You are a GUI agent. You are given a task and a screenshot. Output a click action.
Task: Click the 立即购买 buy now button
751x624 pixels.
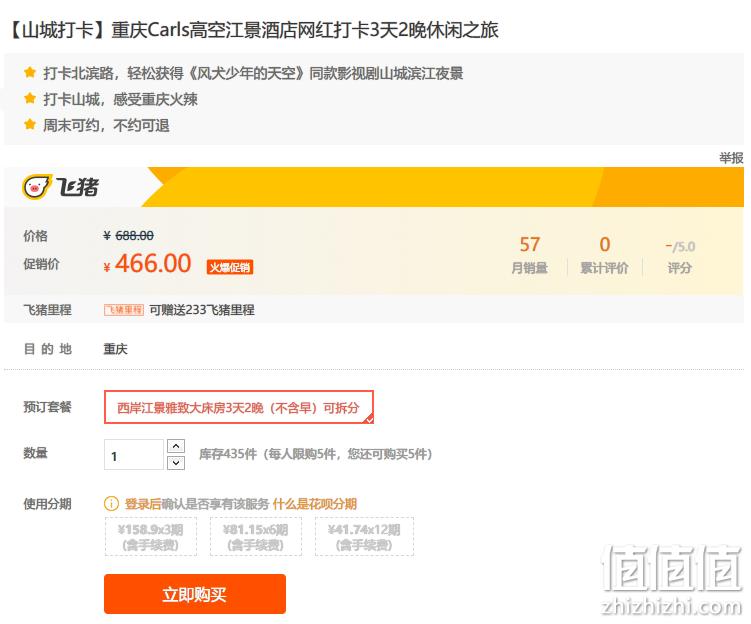(x=195, y=594)
